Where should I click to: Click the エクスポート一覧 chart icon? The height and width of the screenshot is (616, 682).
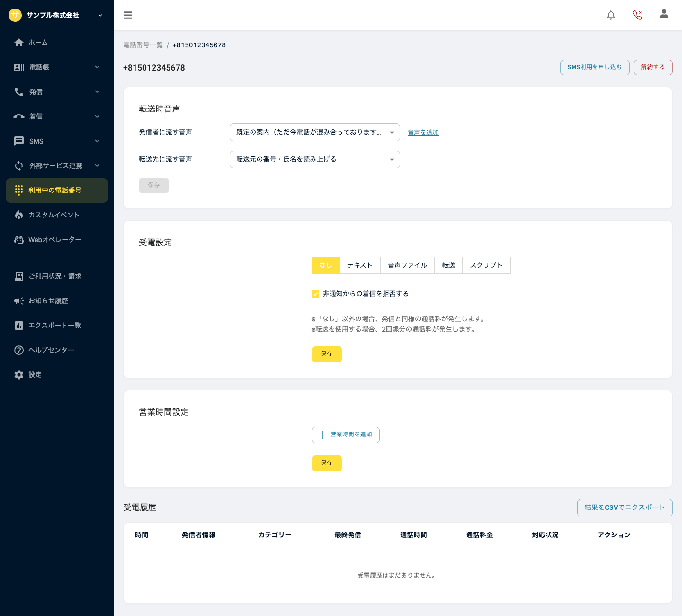pos(19,326)
